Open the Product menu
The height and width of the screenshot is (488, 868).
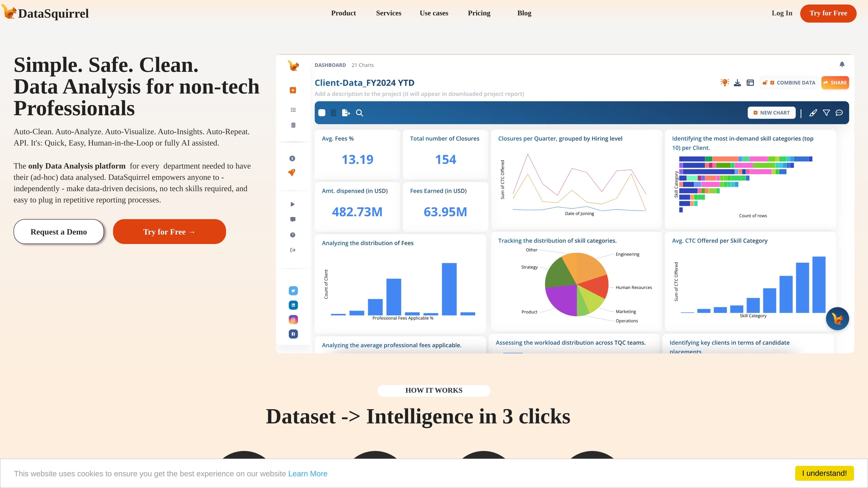point(343,13)
